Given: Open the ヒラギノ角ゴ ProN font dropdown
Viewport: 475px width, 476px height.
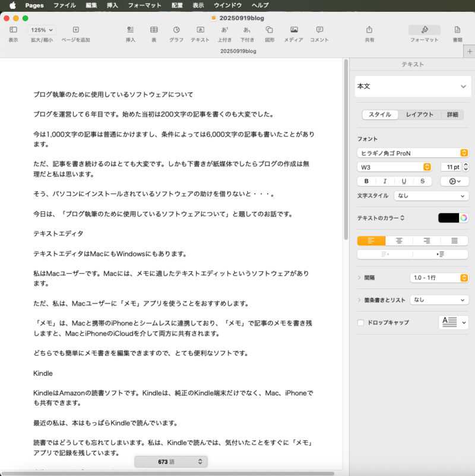Looking at the screenshot, I should [x=413, y=153].
